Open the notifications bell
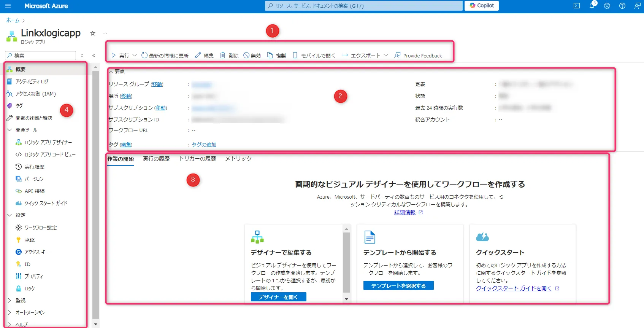644x328 pixels. pyautogui.click(x=592, y=6)
